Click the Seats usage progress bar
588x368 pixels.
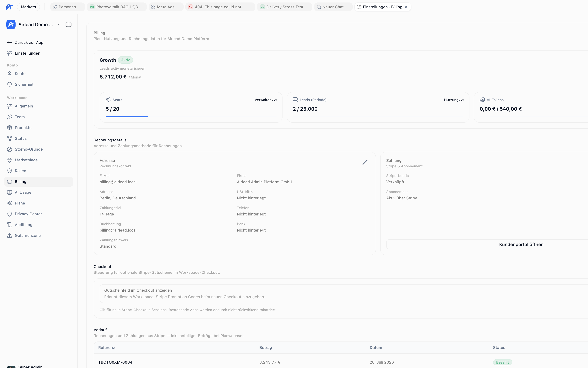click(127, 117)
